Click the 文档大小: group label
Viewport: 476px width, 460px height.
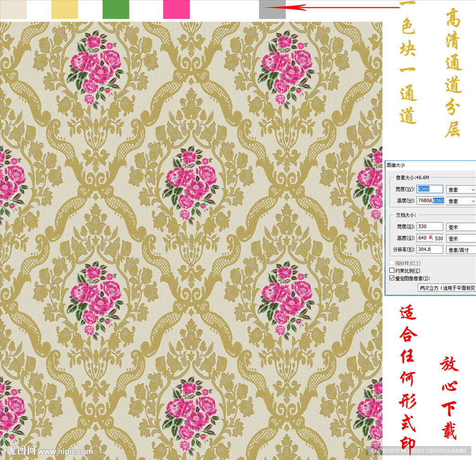coord(406,215)
